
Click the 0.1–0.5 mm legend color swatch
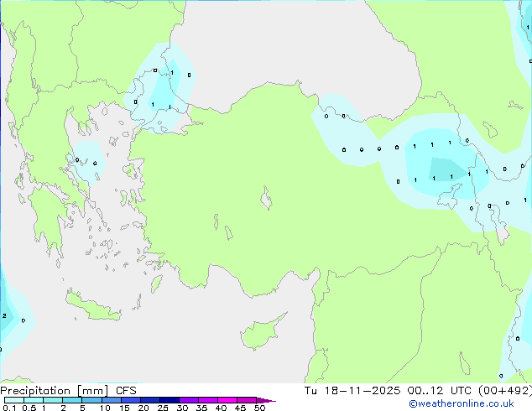pos(14,400)
